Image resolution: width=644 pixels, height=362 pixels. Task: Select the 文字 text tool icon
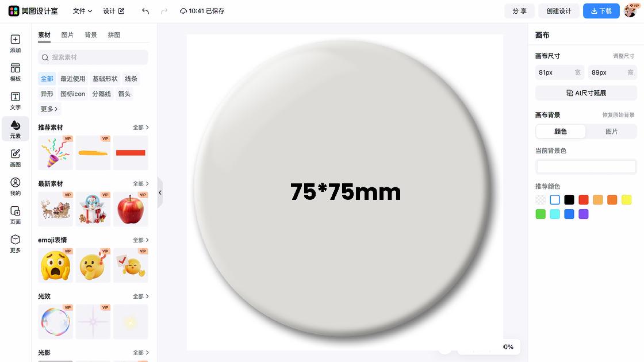coord(15,101)
